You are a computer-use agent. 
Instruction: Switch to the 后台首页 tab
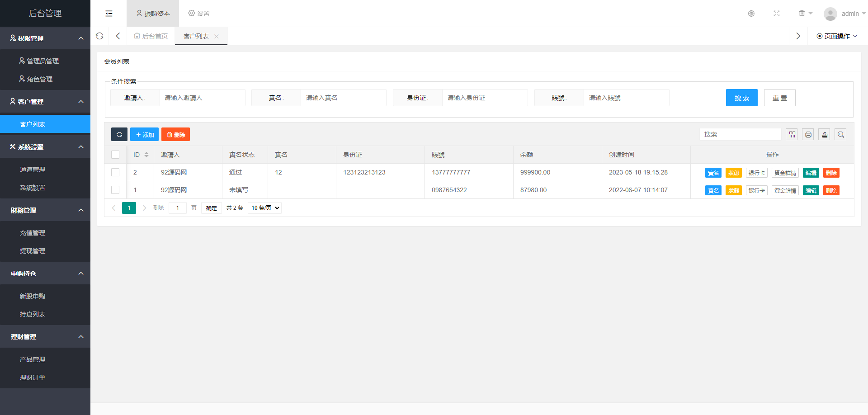151,36
